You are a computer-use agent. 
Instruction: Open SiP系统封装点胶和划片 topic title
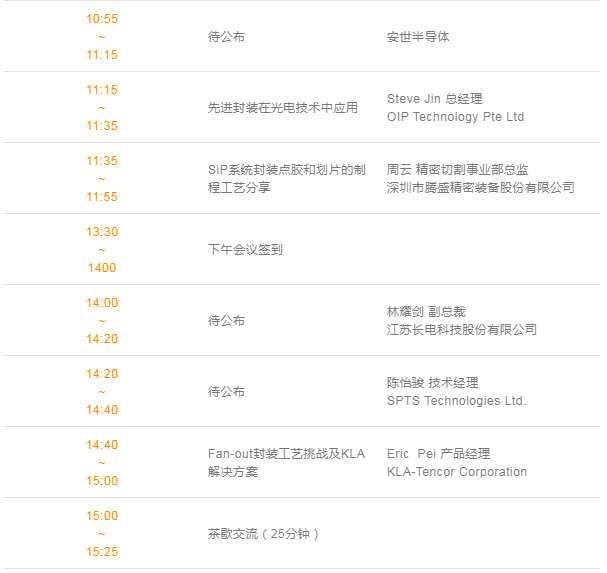286,178
